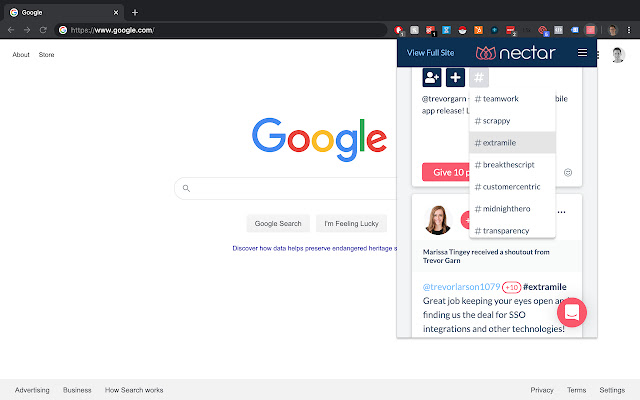Viewport: 640px width, 400px height.
Task: Click the red spiral extension with badge 6
Action: [x=542, y=30]
